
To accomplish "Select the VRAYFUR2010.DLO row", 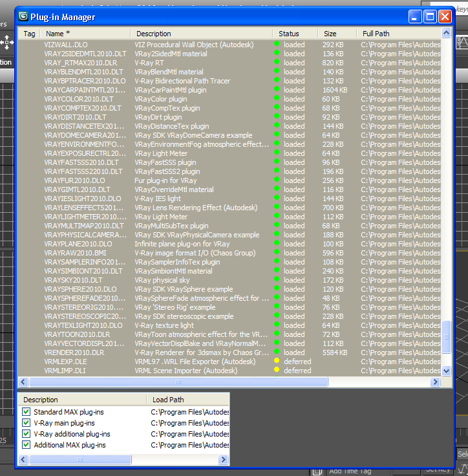I will tap(229, 180).
